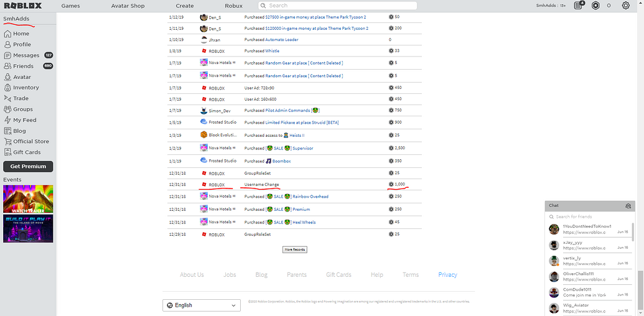Click the Messages 127 badge
Viewport: 644px width, 316px height.
tap(49, 55)
